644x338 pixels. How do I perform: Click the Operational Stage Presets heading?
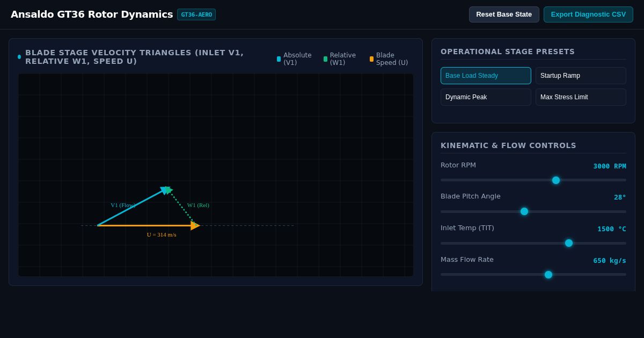click(508, 52)
